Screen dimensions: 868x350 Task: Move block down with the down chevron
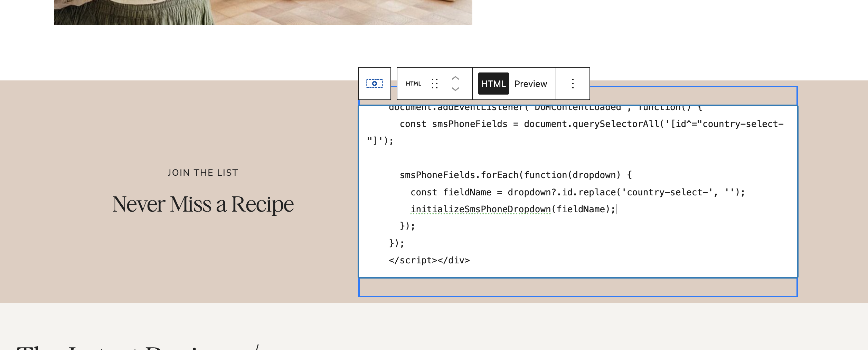tap(455, 89)
